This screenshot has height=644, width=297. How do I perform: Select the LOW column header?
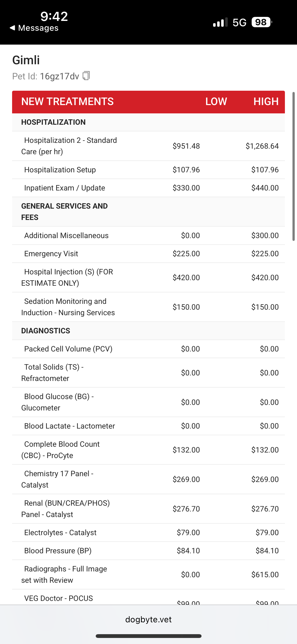[x=216, y=102]
